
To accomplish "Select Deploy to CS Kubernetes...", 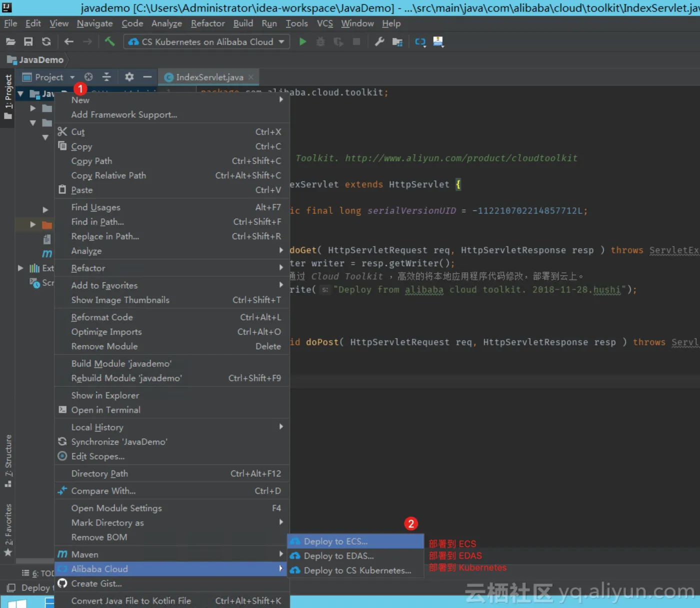I will pos(355,571).
